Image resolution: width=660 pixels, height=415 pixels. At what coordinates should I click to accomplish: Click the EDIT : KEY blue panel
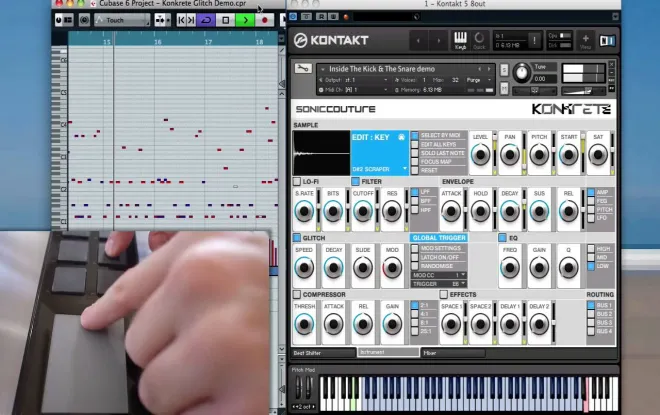tap(380, 152)
